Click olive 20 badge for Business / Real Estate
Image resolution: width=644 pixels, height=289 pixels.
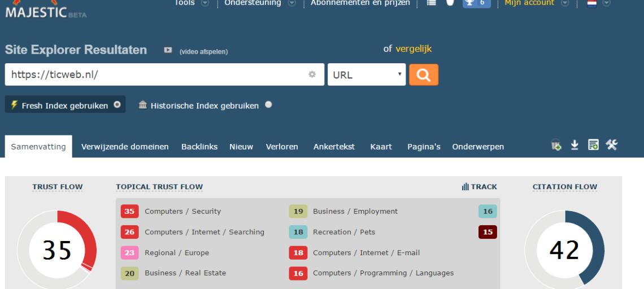(130, 273)
